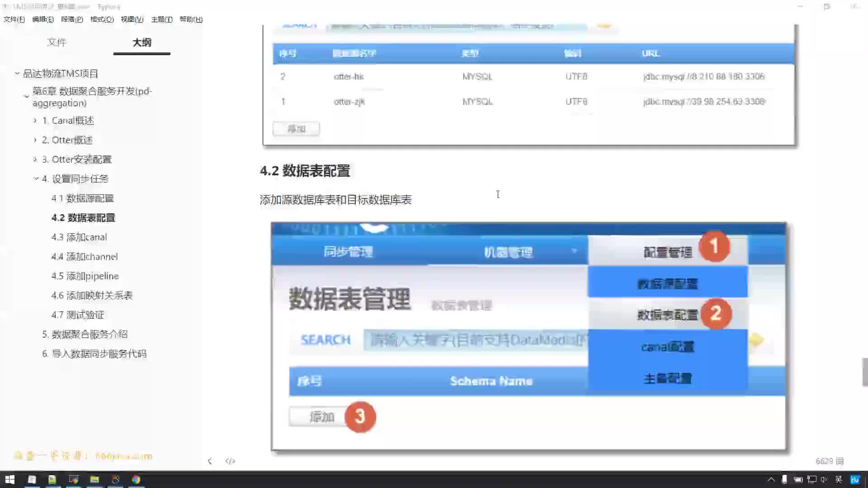868x488 pixels.
Task: Jump to 4.5 添加pipeline section
Action: coord(85,276)
